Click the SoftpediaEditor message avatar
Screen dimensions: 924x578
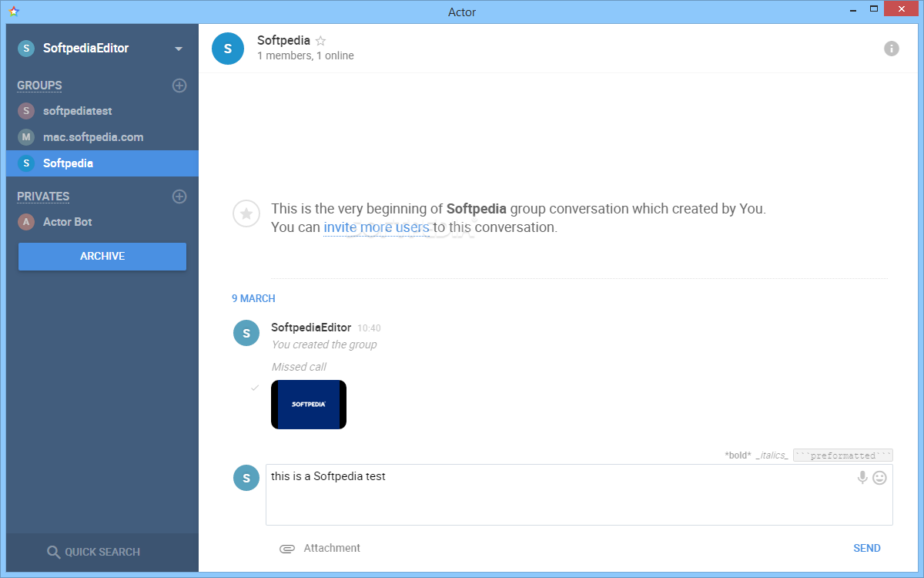click(x=246, y=333)
